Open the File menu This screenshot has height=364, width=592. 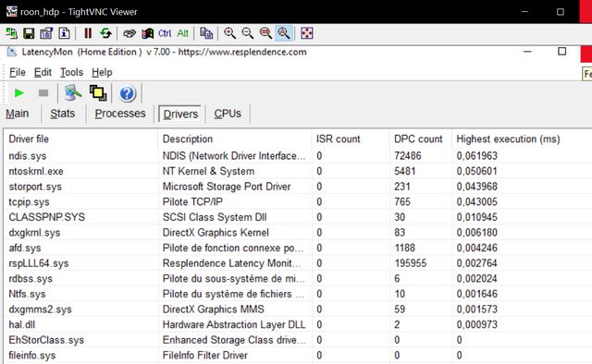18,72
